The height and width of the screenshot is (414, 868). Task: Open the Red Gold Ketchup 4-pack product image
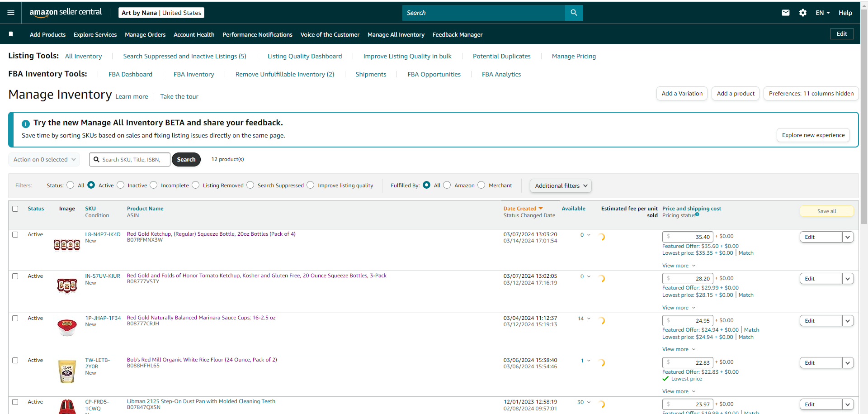(67, 245)
